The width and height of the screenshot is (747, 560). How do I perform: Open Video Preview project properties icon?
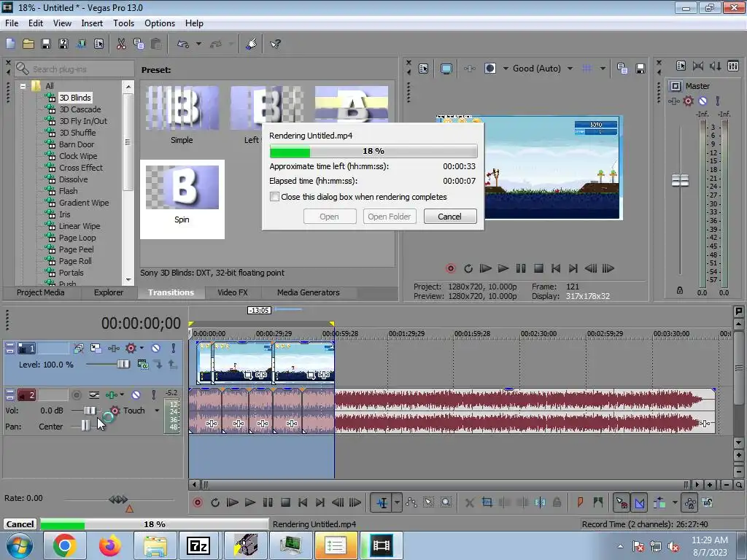(x=424, y=69)
